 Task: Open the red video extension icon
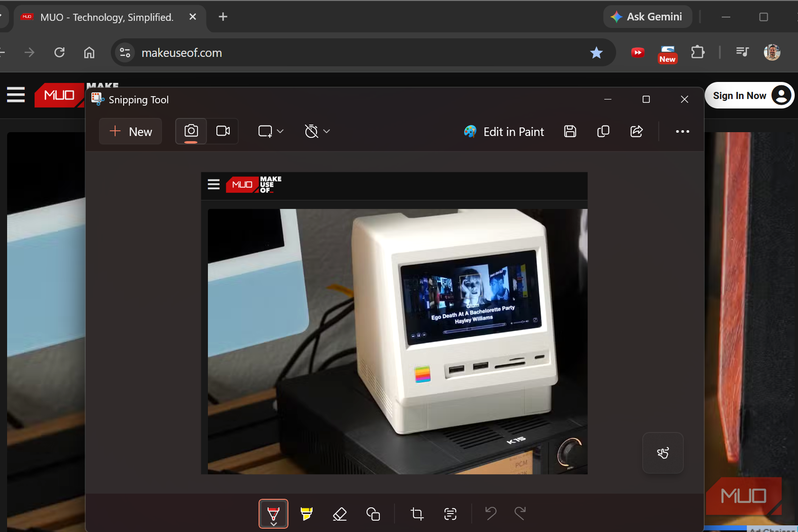click(638, 52)
